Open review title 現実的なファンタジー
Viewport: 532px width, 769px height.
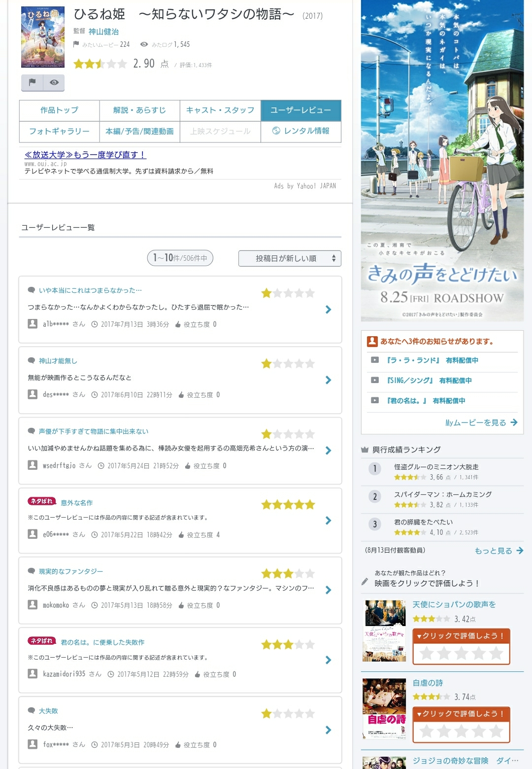tap(71, 571)
